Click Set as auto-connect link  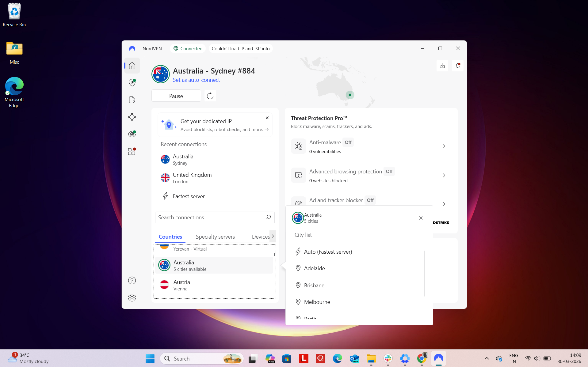pyautogui.click(x=196, y=80)
